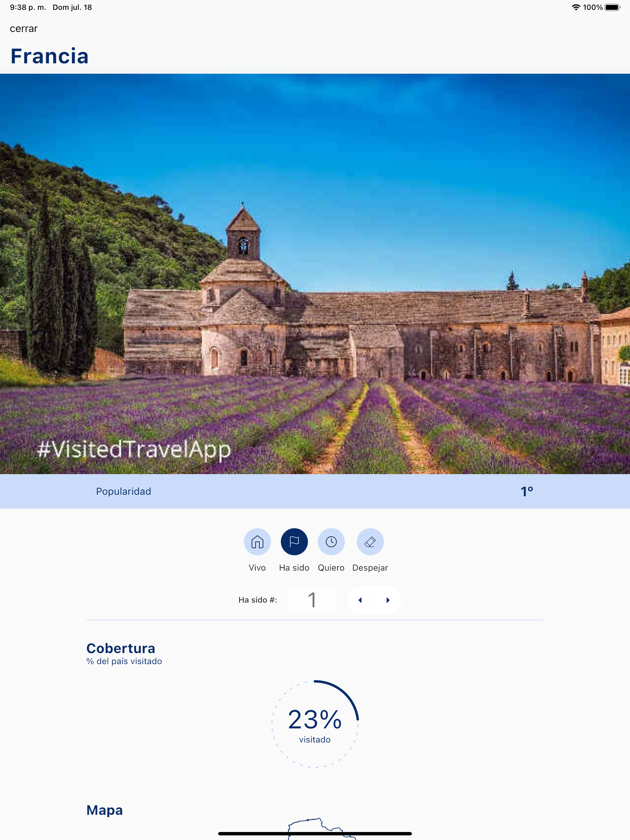This screenshot has height=840, width=630.
Task: Mark Francia with Quiero clock icon
Action: pyautogui.click(x=331, y=541)
